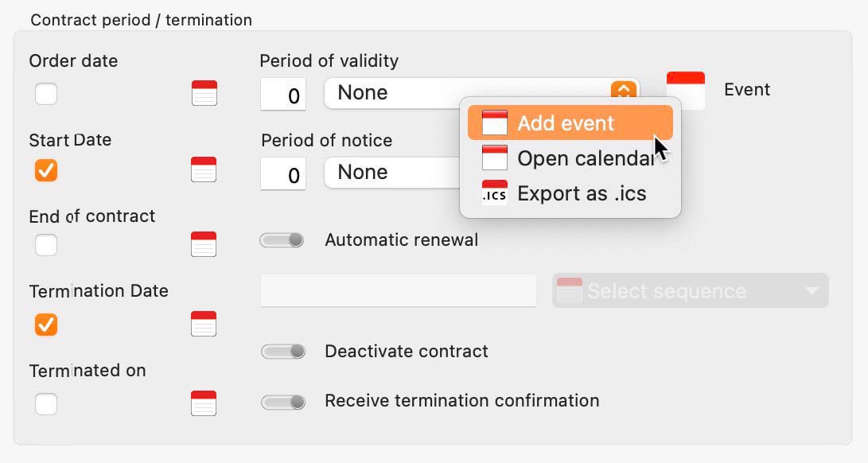
Task: Toggle the Automatic renewal switch
Action: [x=282, y=239]
